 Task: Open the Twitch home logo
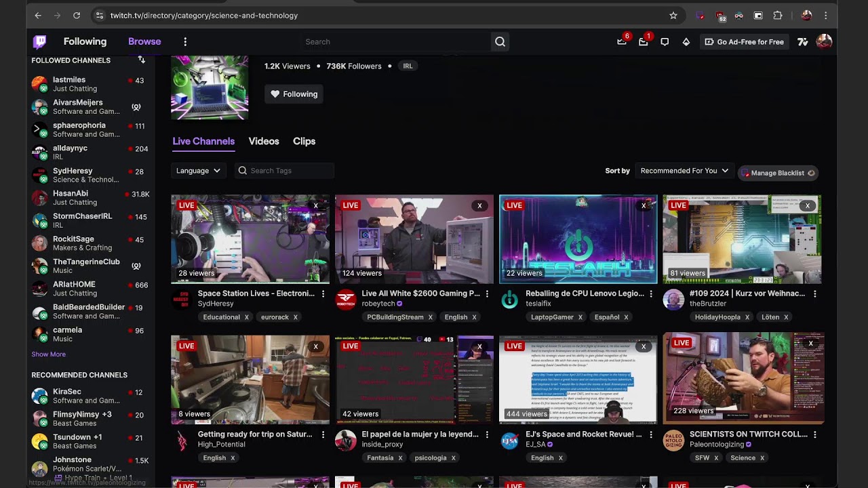[40, 42]
